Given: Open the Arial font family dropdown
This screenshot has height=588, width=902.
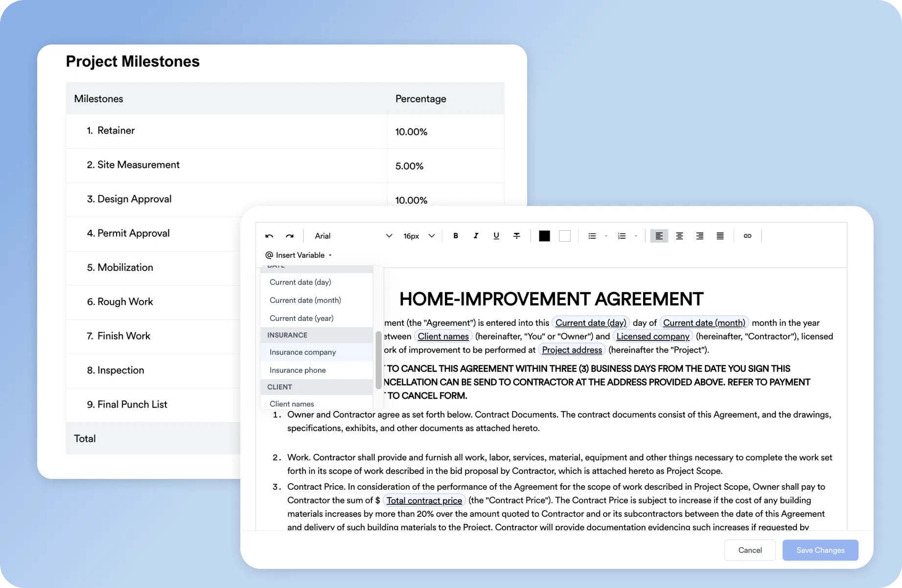Looking at the screenshot, I should 353,236.
